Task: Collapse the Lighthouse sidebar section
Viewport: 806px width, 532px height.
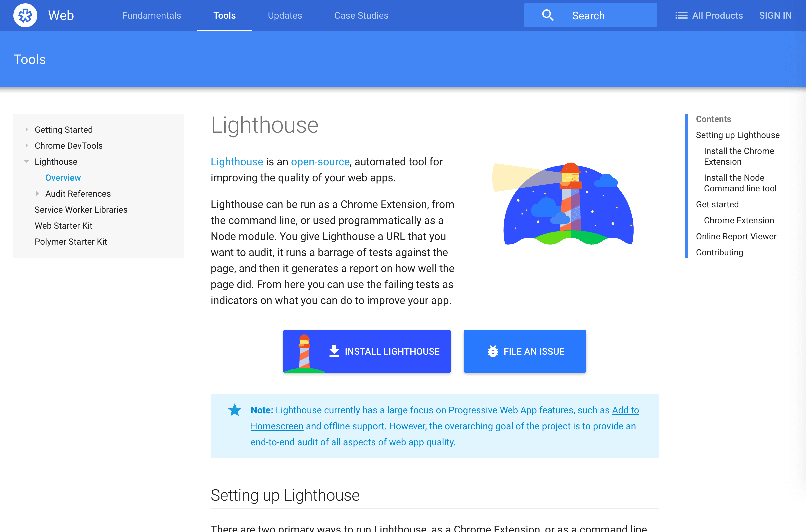Action: tap(27, 161)
